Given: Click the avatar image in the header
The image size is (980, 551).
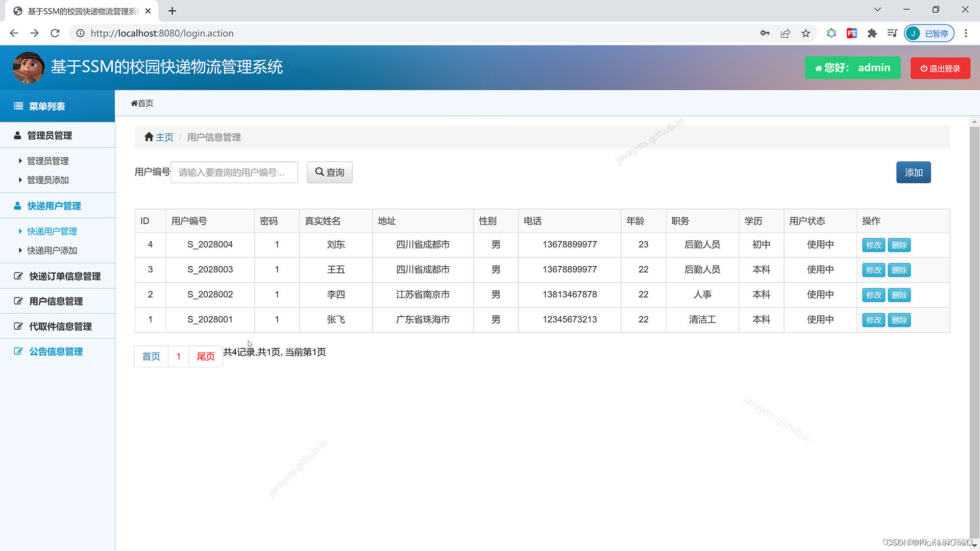Looking at the screenshot, I should coord(29,67).
